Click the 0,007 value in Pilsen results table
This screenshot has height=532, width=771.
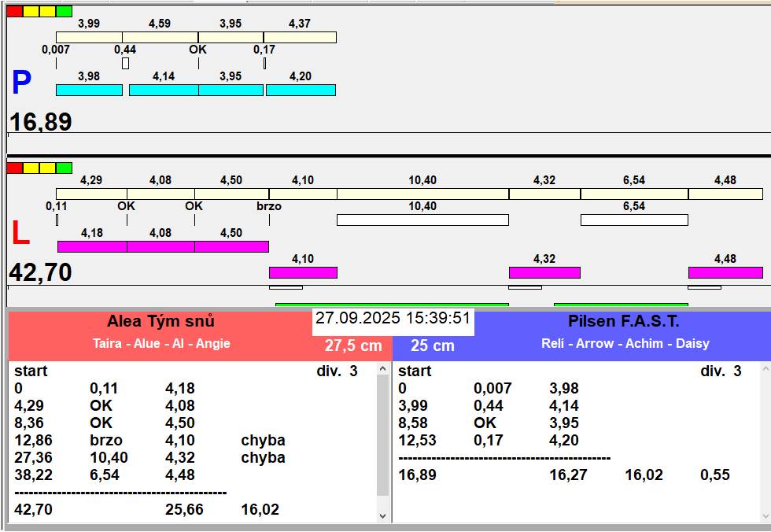pos(492,388)
